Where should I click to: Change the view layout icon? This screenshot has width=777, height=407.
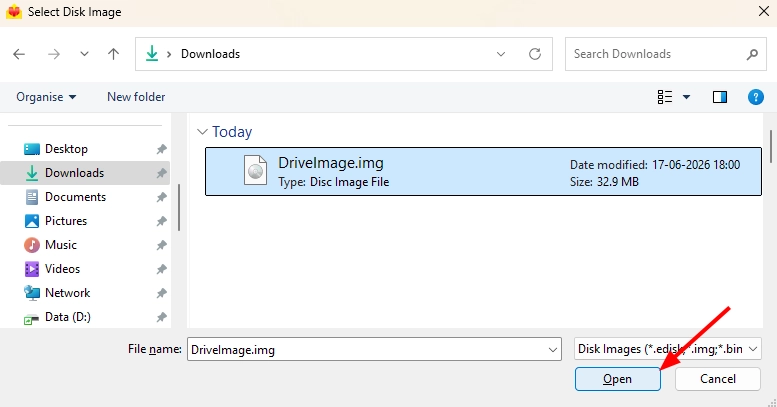pos(665,97)
